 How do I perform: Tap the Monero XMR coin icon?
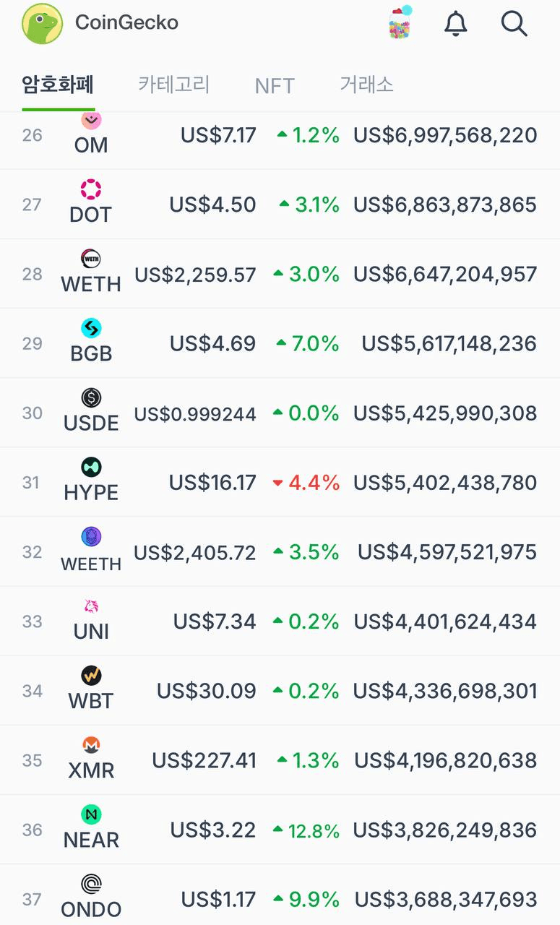(91, 745)
